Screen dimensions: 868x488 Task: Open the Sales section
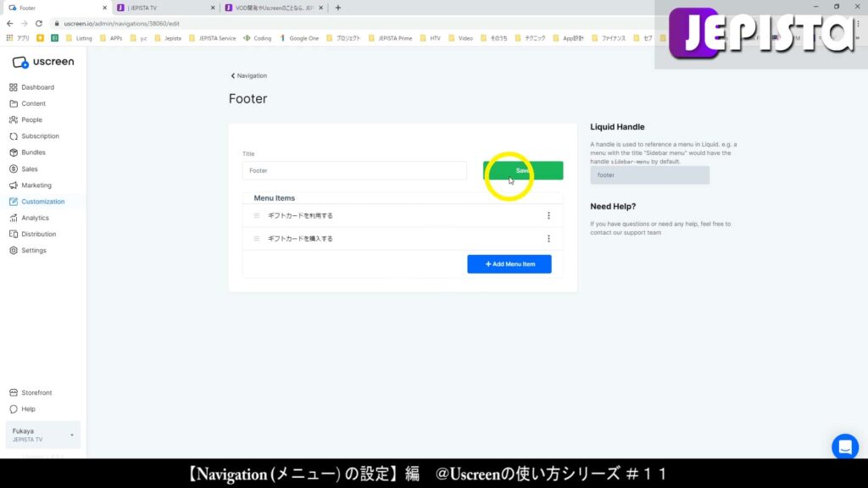(x=31, y=169)
